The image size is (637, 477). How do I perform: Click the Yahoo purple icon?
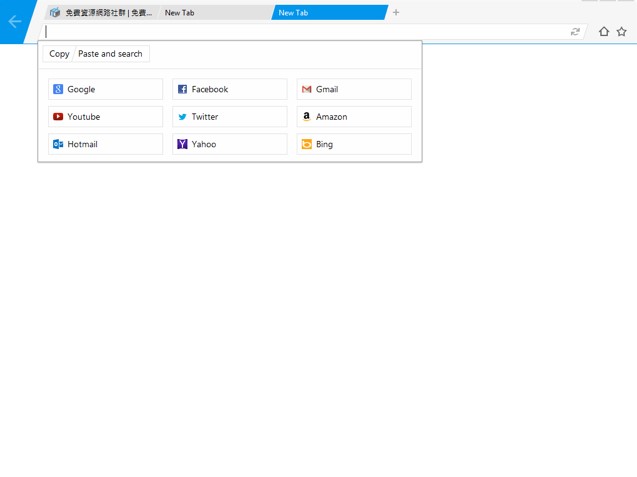click(x=182, y=144)
